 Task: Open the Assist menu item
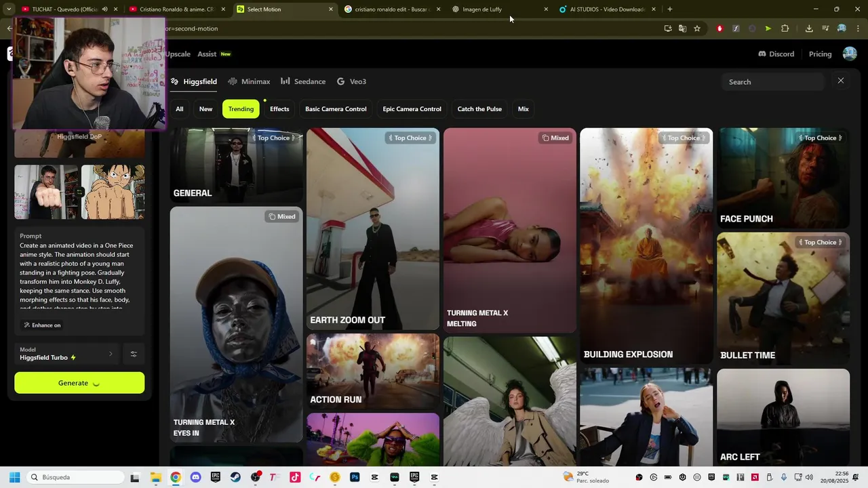tap(207, 54)
